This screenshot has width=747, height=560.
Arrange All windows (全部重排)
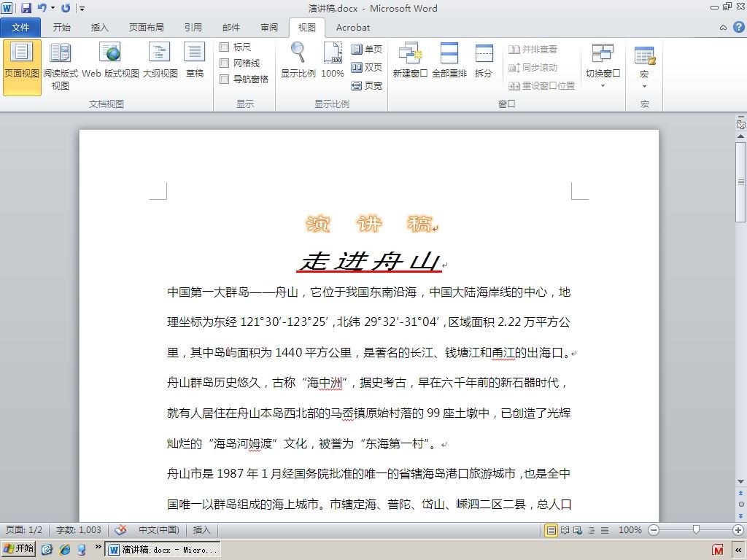pyautogui.click(x=449, y=60)
